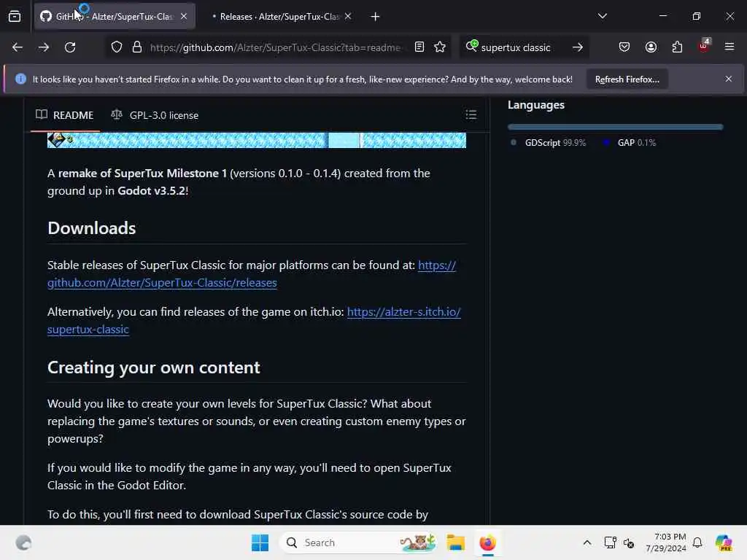The width and height of the screenshot is (747, 560).
Task: Open uBlock Origin extension icon
Action: coord(704,46)
